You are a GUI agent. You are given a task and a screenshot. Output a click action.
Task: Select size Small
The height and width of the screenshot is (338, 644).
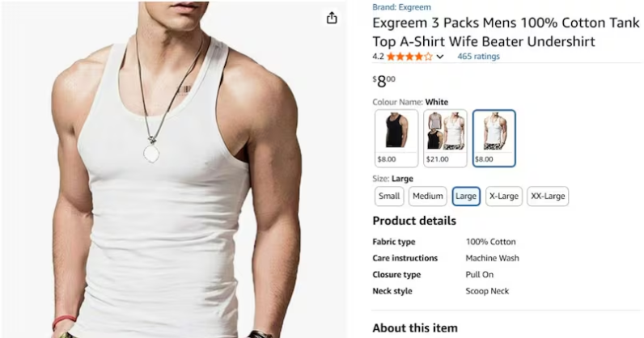pos(389,196)
